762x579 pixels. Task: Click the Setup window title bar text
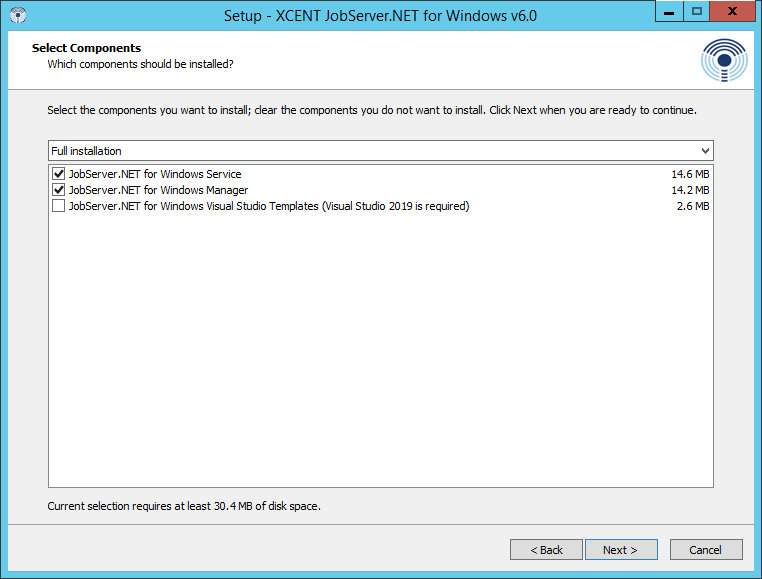point(382,16)
